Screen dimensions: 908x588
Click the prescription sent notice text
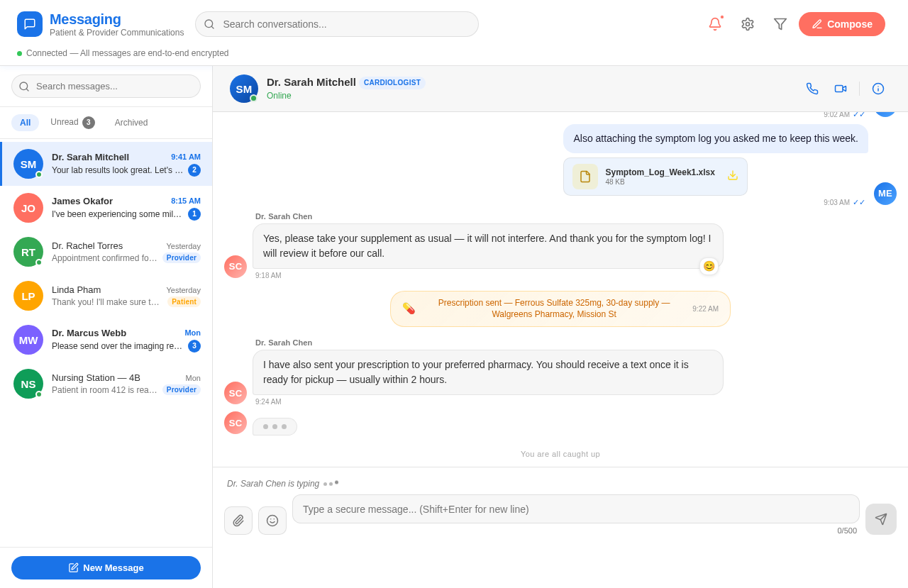click(x=554, y=309)
